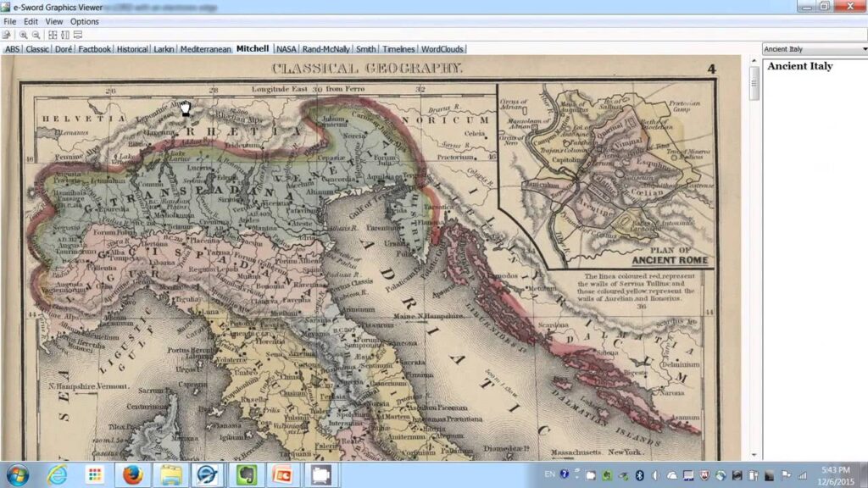This screenshot has width=868, height=488.
Task: Open the File Explorer folder icon
Action: [170, 475]
